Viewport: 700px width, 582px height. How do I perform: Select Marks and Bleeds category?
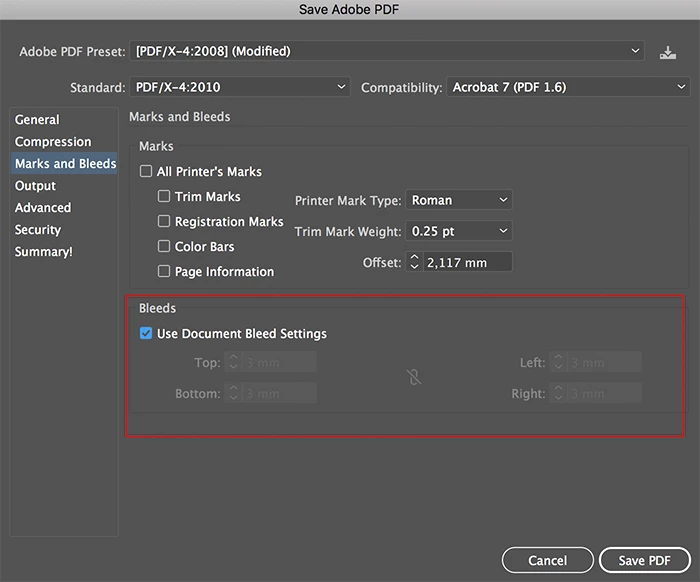(65, 163)
